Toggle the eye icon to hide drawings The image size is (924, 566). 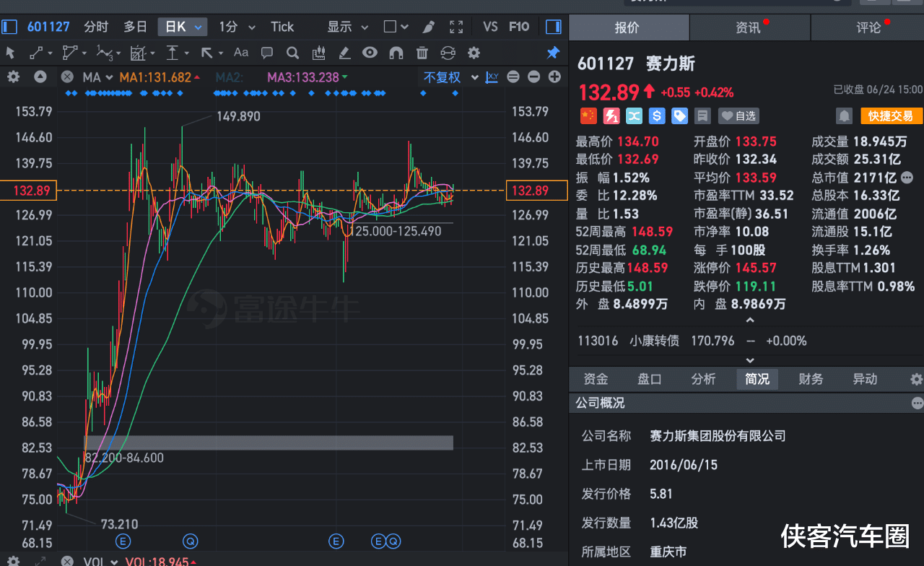(x=370, y=53)
